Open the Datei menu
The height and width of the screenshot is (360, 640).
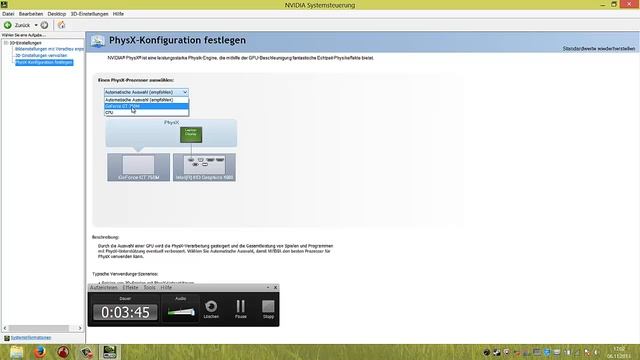8,14
